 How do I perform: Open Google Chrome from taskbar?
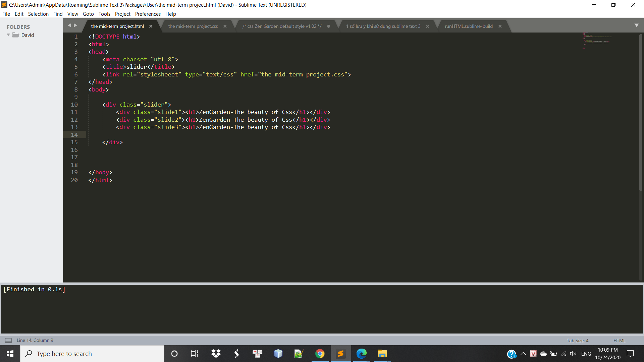pos(320,354)
